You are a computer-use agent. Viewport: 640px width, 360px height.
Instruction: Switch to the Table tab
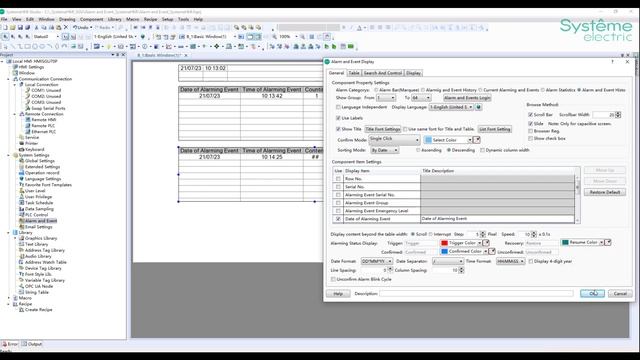tap(354, 73)
